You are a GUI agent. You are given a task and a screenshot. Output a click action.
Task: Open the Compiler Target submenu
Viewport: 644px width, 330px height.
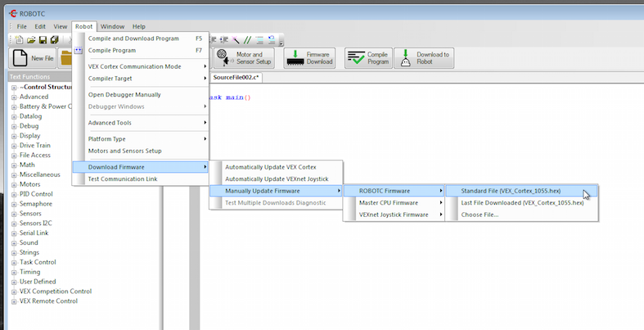click(141, 78)
